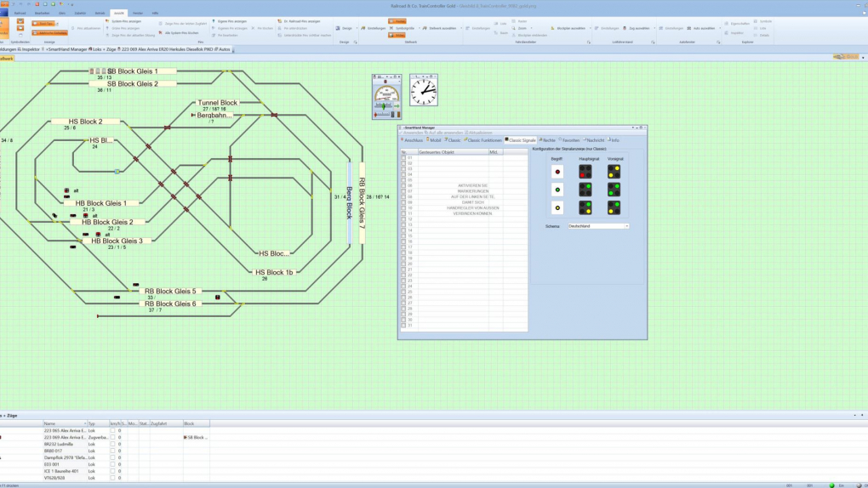Enable the checkbox for row 12
Image resolution: width=868 pixels, height=488 pixels.
point(403,219)
